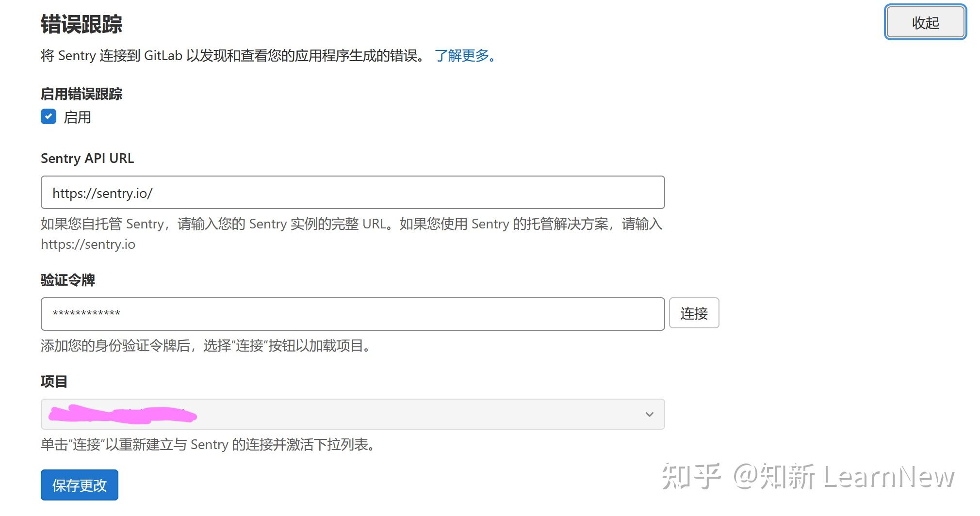
Task: Click the chevron on the project selector
Action: pyautogui.click(x=649, y=414)
